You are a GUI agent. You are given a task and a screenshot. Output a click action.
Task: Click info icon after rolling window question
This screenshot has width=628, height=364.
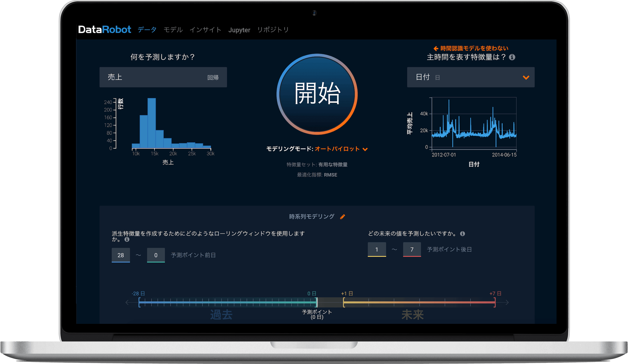tap(127, 240)
